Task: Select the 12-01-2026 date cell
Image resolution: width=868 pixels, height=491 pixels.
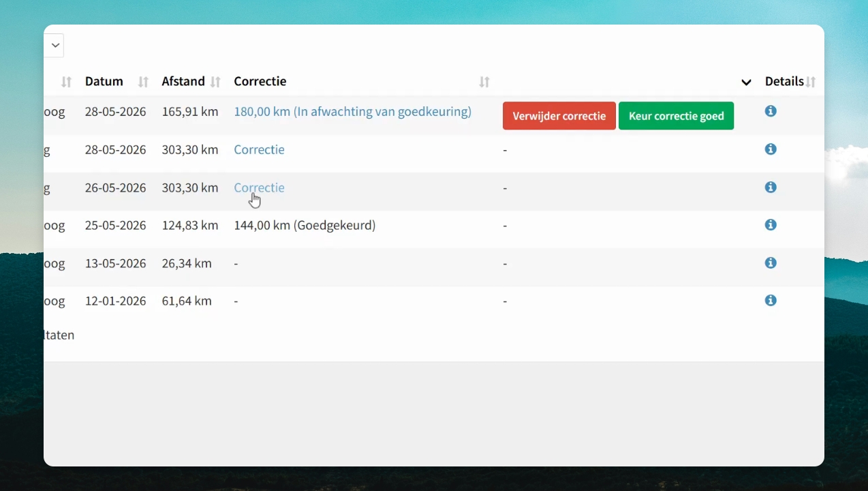Action: coord(115,301)
